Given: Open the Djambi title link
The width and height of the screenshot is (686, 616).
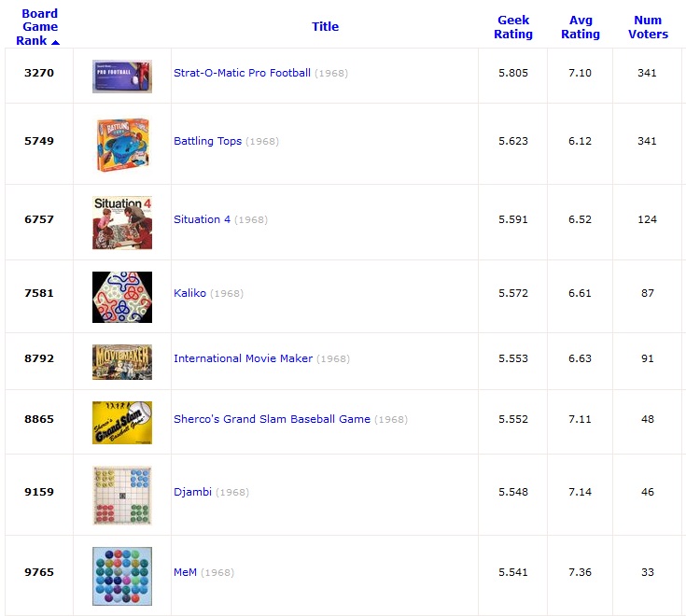Looking at the screenshot, I should [x=192, y=492].
